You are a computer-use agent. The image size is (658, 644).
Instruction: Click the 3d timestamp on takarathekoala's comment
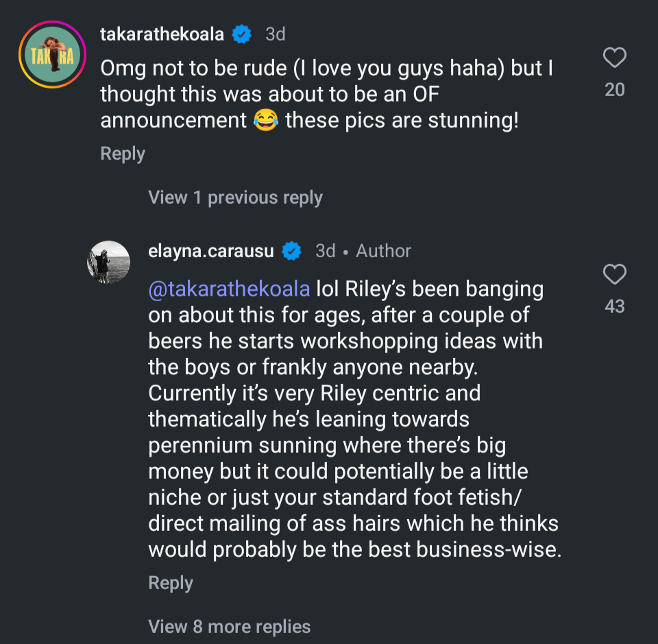pos(276,34)
